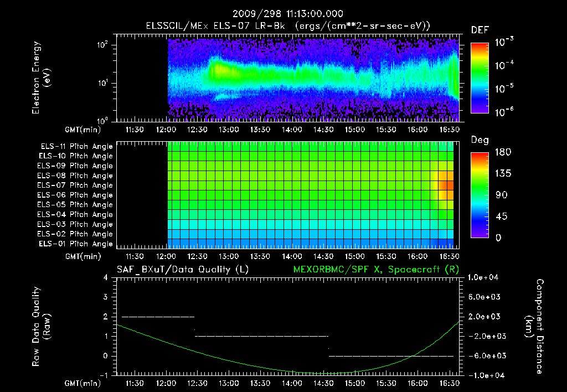Click the Raw Data Quality (Raw) axis label
The height and width of the screenshot is (392, 567).
(41, 327)
